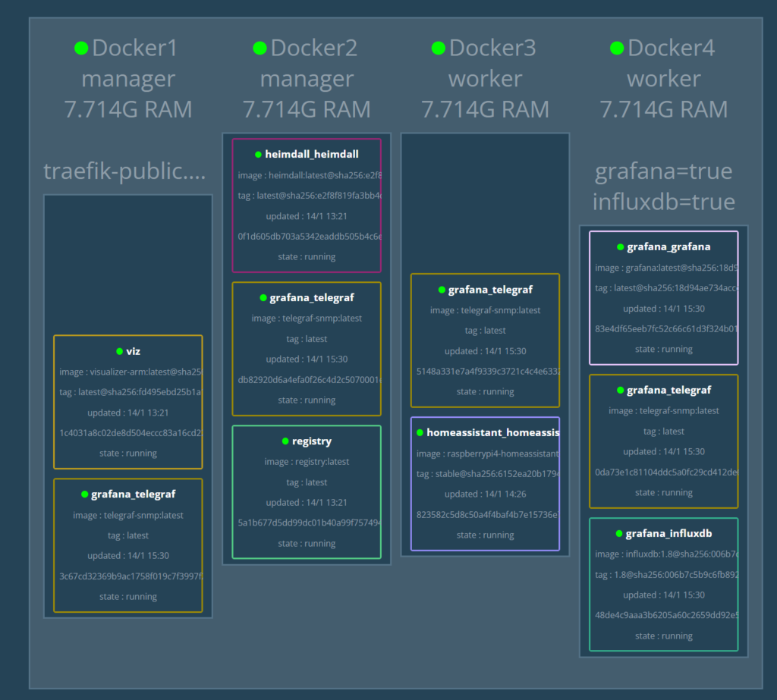
Task: Click the status dot next to viz
Action: [119, 351]
